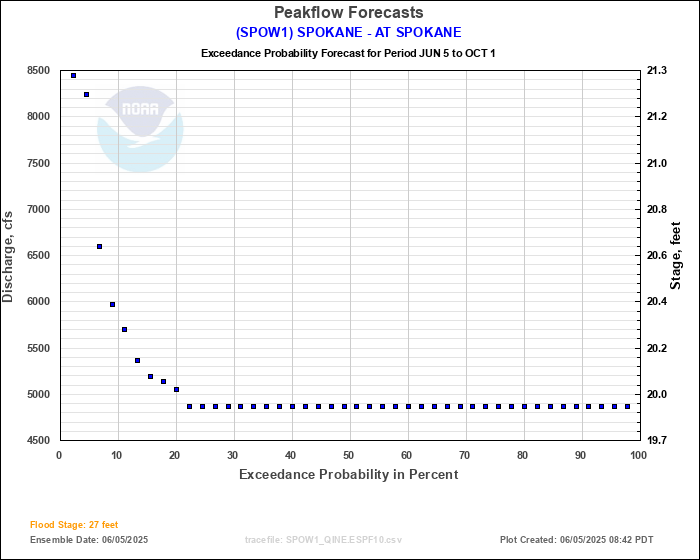Image resolution: width=700 pixels, height=560 pixels.
Task: Click the 50 percent x-axis label
Action: (x=349, y=456)
